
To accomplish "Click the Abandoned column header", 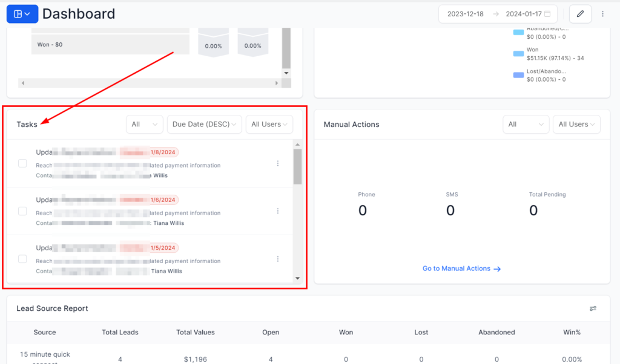I will (496, 333).
